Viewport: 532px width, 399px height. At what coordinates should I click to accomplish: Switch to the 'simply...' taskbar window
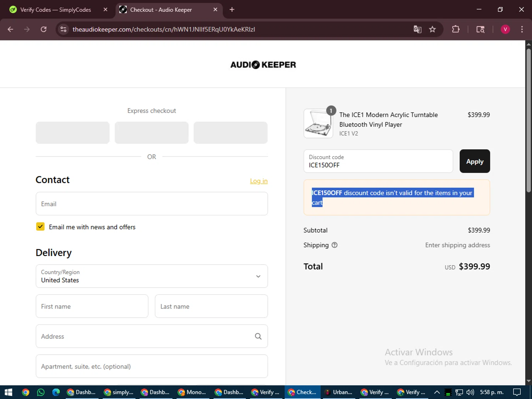pos(119,392)
